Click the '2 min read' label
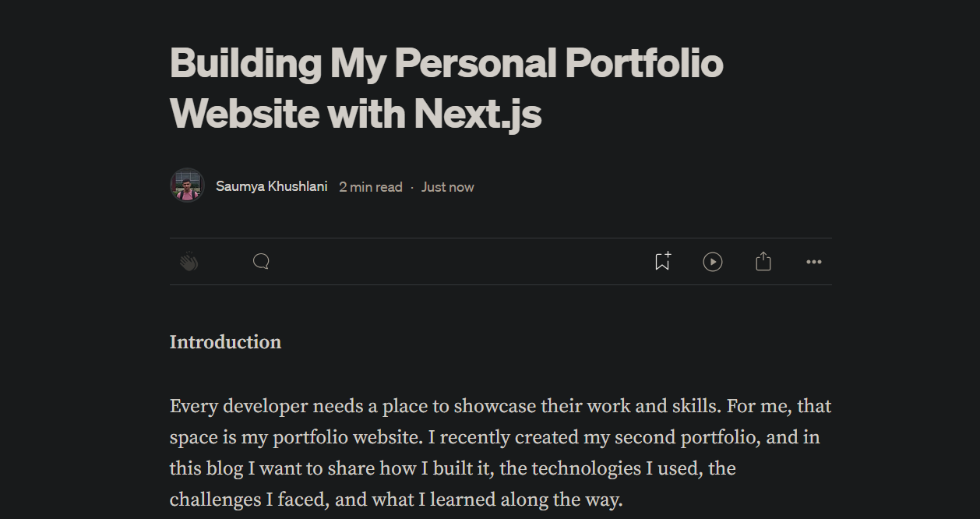The width and height of the screenshot is (980, 519). click(x=371, y=186)
